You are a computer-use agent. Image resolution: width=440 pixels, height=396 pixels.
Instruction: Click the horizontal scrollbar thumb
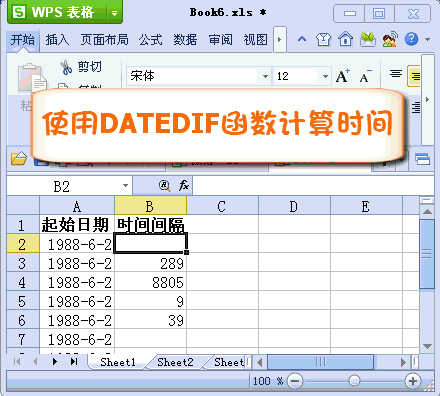pyautogui.click(x=320, y=362)
